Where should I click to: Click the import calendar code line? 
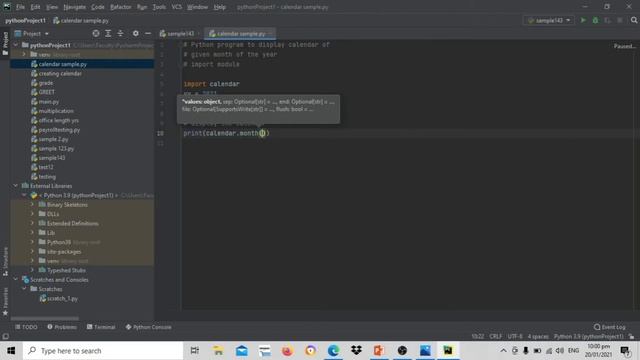pos(211,84)
